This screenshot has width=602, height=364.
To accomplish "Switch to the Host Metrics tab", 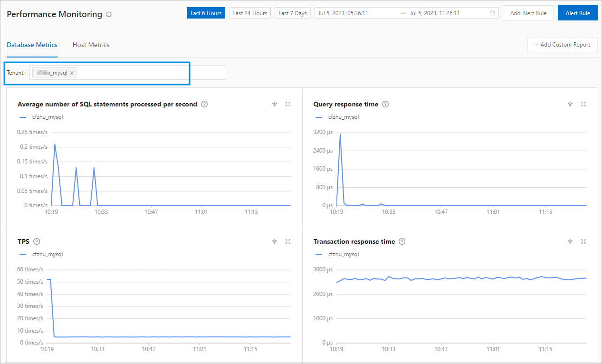I will (x=91, y=45).
